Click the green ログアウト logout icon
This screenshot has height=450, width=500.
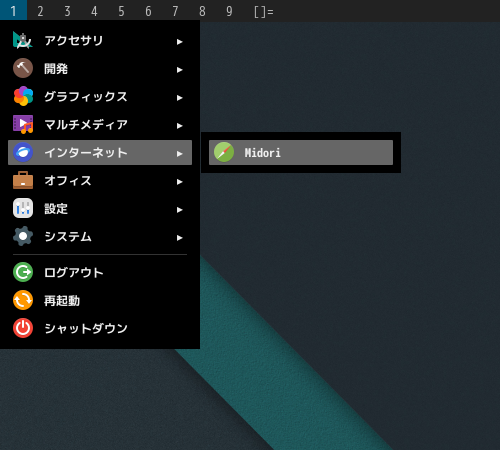[x=23, y=272]
